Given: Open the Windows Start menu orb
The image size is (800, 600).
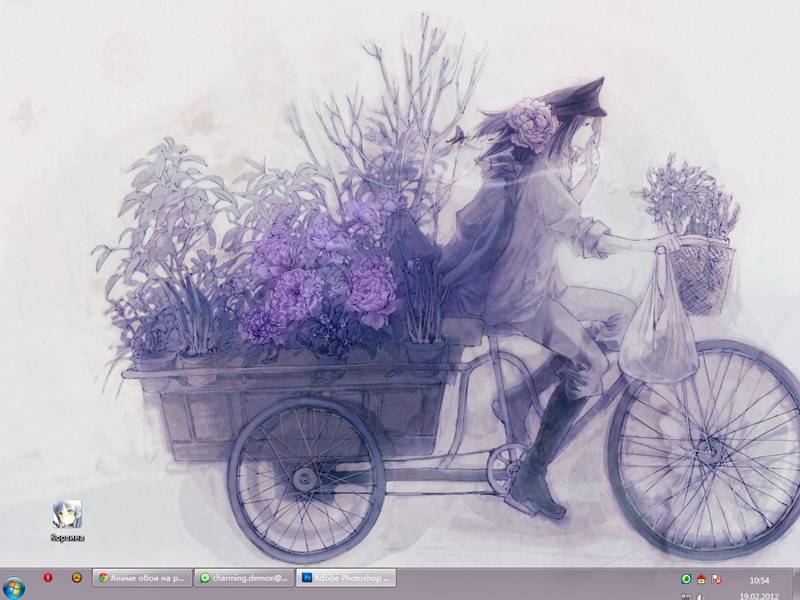Looking at the screenshot, I should [x=14, y=588].
